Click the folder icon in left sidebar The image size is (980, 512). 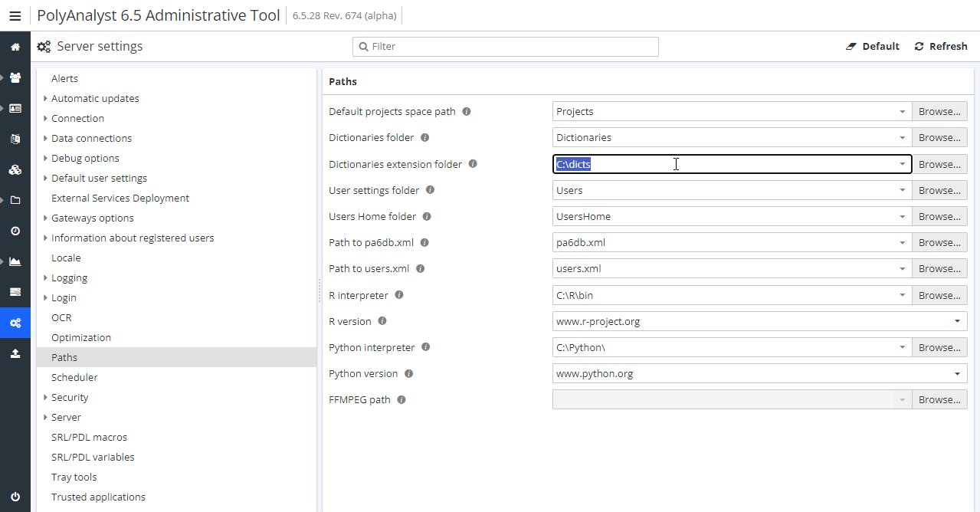point(15,200)
